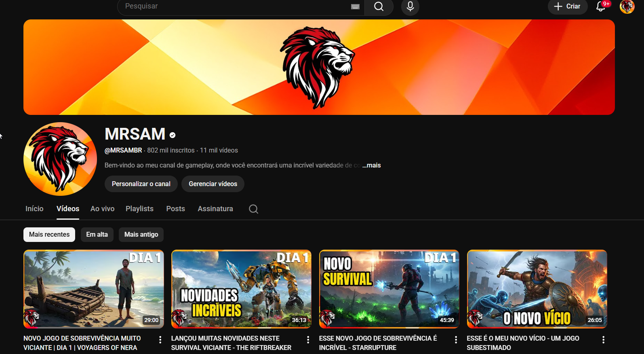Click the '11 mil vídeos' count
The width and height of the screenshot is (644, 354).
click(x=219, y=150)
